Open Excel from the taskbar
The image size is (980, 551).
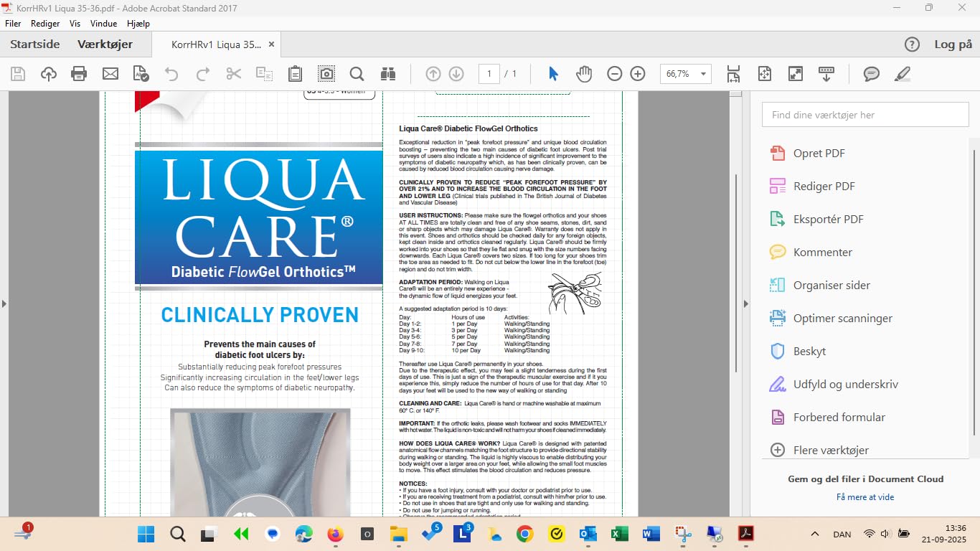[619, 534]
